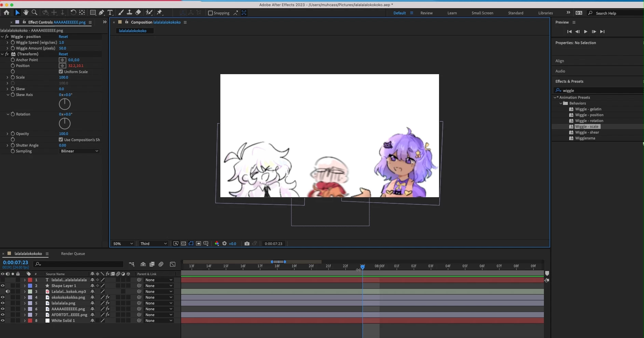Reset the Wiggle - position effect

[63, 37]
